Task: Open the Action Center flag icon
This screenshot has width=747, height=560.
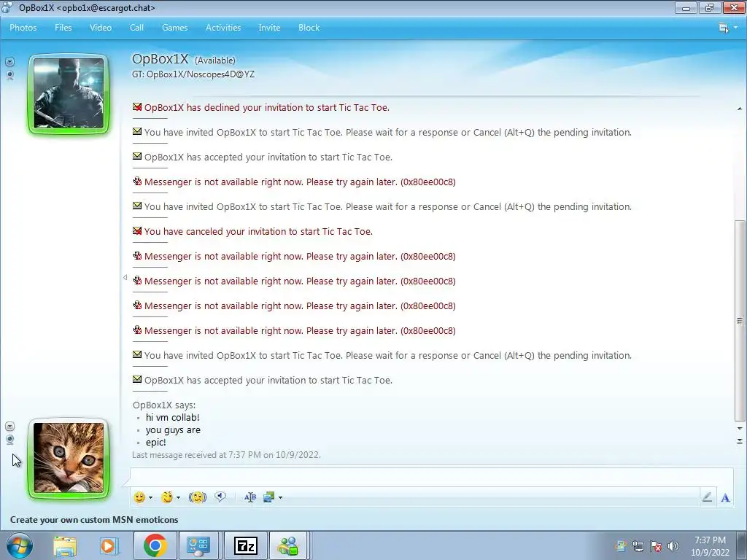Action: click(656, 545)
